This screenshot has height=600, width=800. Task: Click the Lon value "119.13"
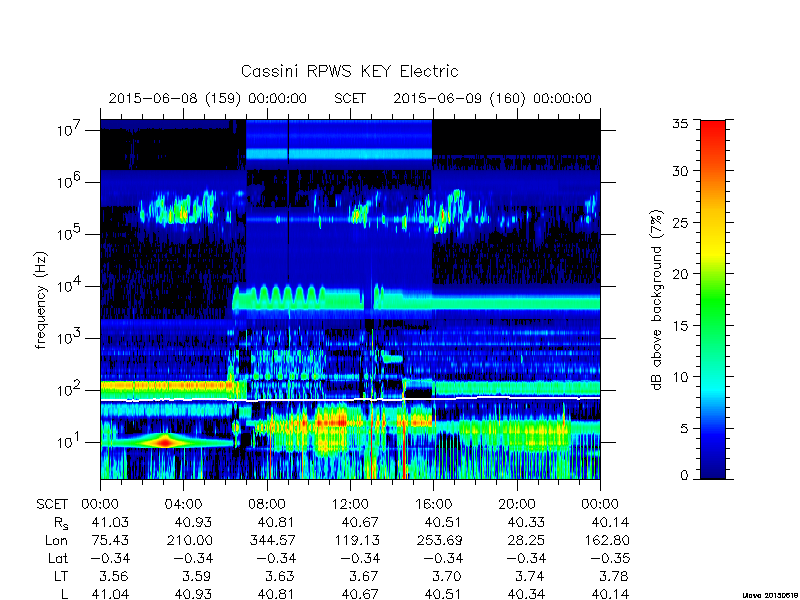356,540
